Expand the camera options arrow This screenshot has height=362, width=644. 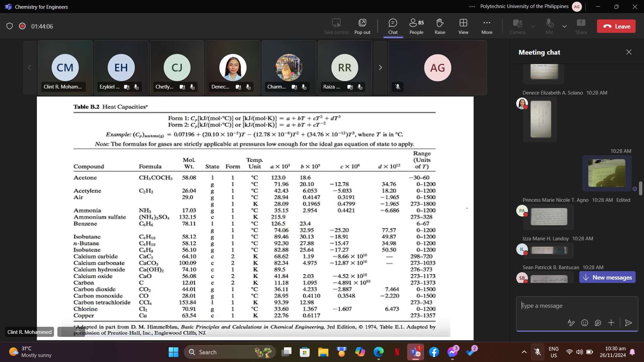tap(532, 26)
